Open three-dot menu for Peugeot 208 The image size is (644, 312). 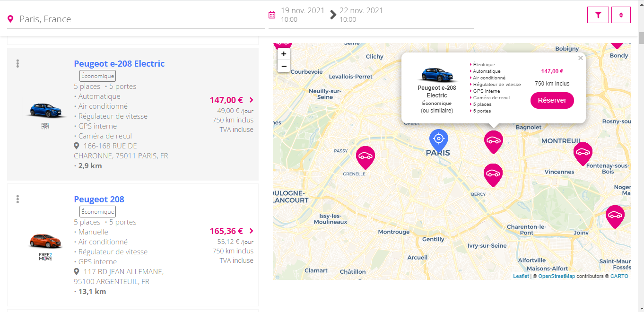click(17, 199)
